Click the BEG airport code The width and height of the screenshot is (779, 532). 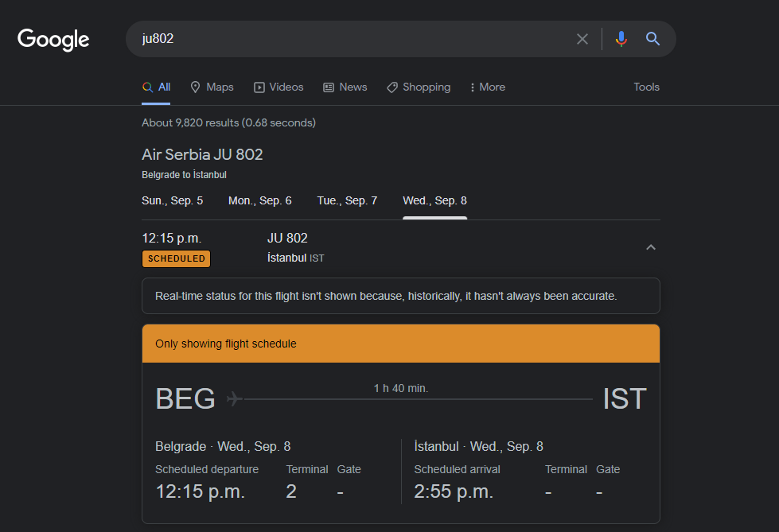coord(185,399)
